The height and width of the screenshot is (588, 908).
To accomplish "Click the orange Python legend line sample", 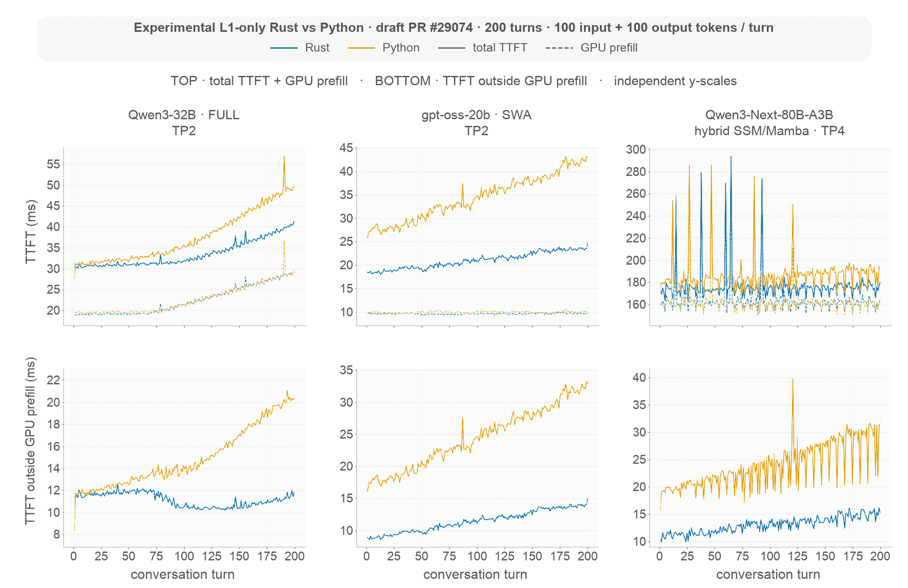I will (x=361, y=48).
